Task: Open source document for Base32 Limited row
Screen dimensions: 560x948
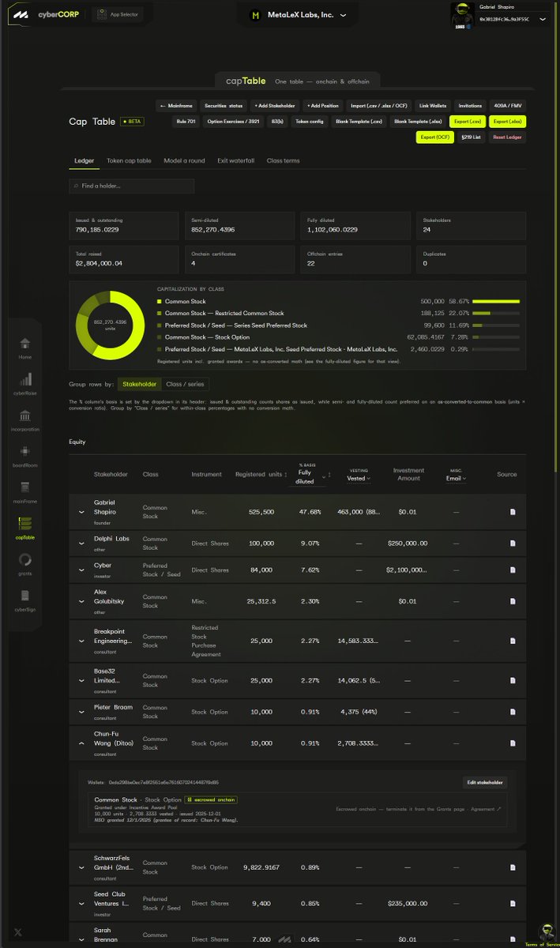Action: [x=513, y=680]
